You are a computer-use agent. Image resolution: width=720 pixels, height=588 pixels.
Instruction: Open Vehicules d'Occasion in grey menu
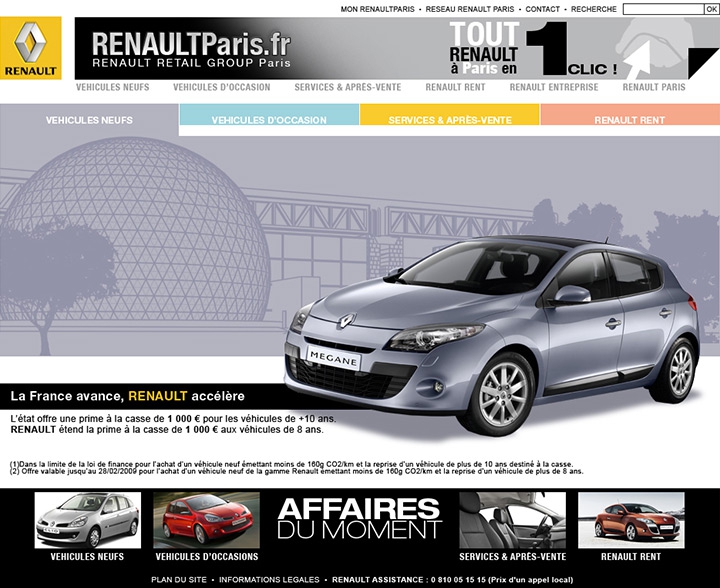pos(222,87)
